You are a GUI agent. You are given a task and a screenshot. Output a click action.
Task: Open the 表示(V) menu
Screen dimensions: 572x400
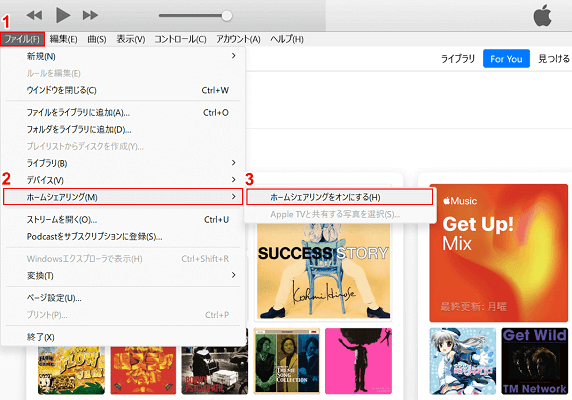pyautogui.click(x=131, y=39)
